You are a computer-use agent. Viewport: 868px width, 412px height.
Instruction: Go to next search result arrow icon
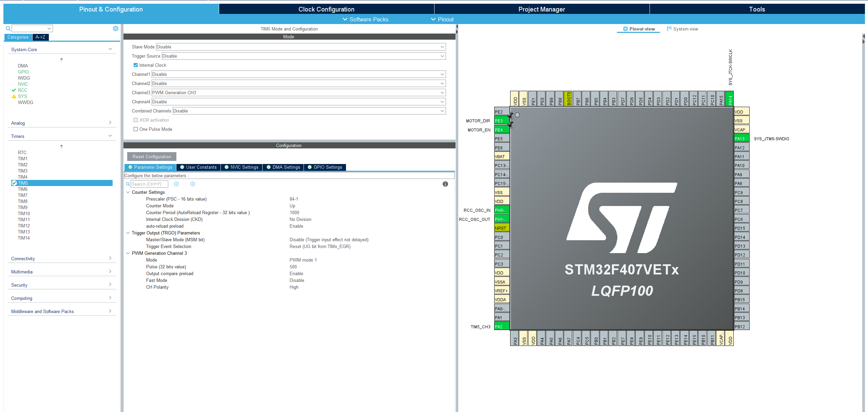click(x=193, y=184)
